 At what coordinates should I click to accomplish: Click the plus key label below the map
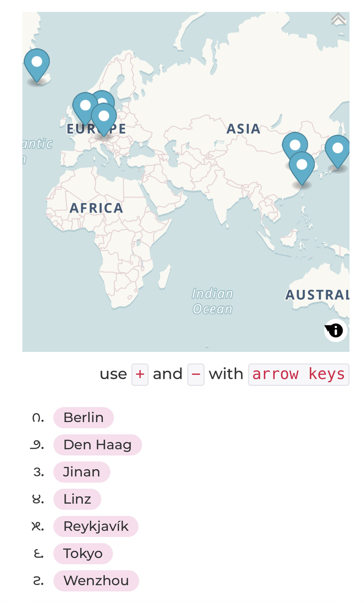pos(140,375)
